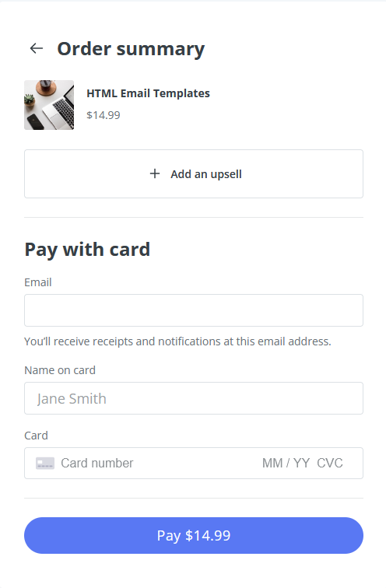Image resolution: width=386 pixels, height=588 pixels.
Task: Click the HTML Email Templates product title
Action: pyautogui.click(x=148, y=93)
